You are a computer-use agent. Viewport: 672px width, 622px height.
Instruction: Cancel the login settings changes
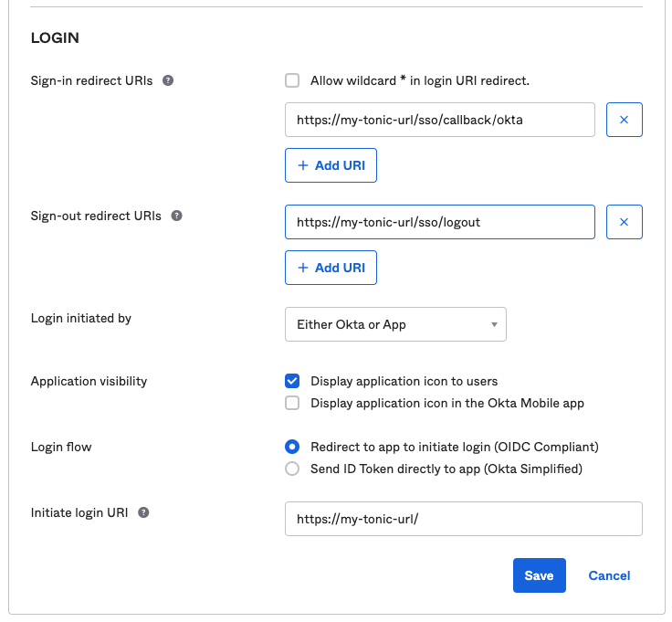(x=609, y=575)
